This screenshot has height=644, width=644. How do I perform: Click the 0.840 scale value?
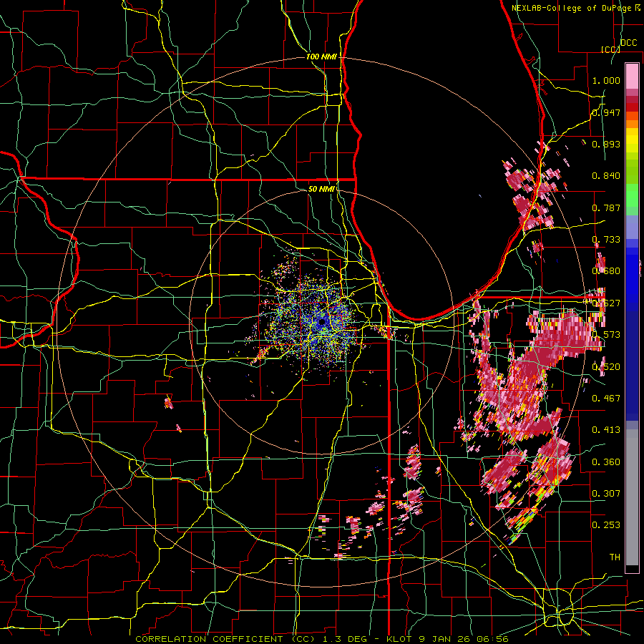pyautogui.click(x=606, y=176)
